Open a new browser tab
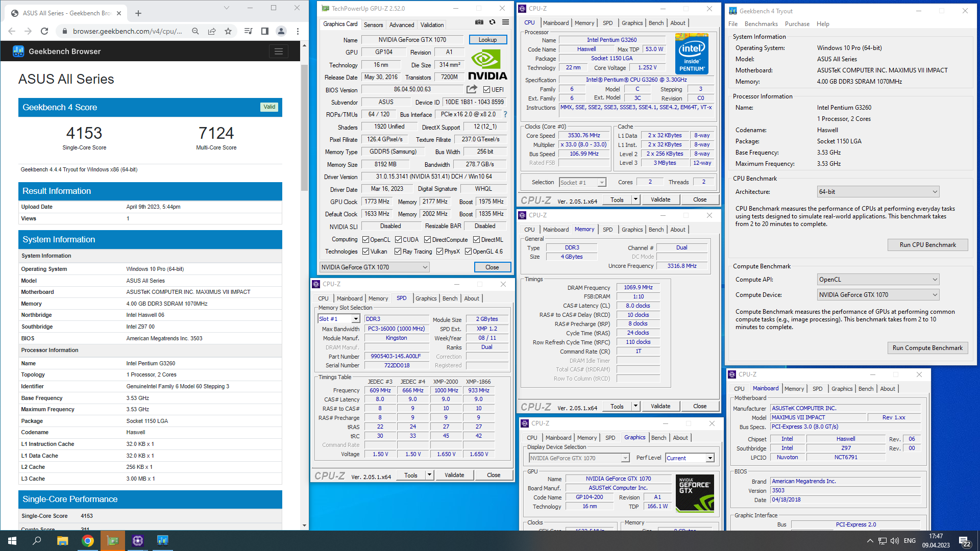 pyautogui.click(x=138, y=13)
